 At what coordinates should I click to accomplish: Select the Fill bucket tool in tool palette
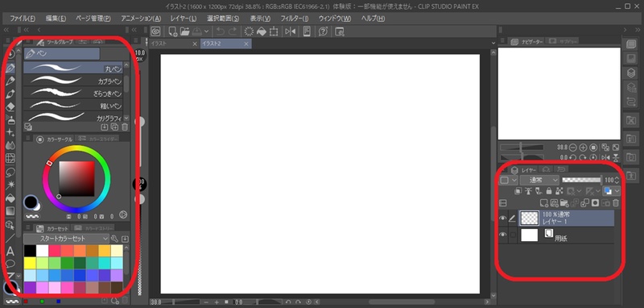(x=10, y=198)
